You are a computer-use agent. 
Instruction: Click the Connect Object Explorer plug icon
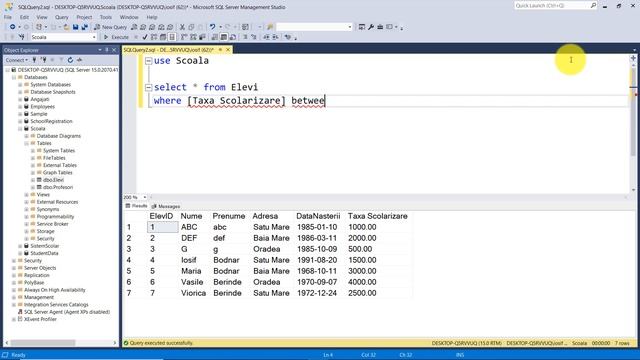pos(34,60)
